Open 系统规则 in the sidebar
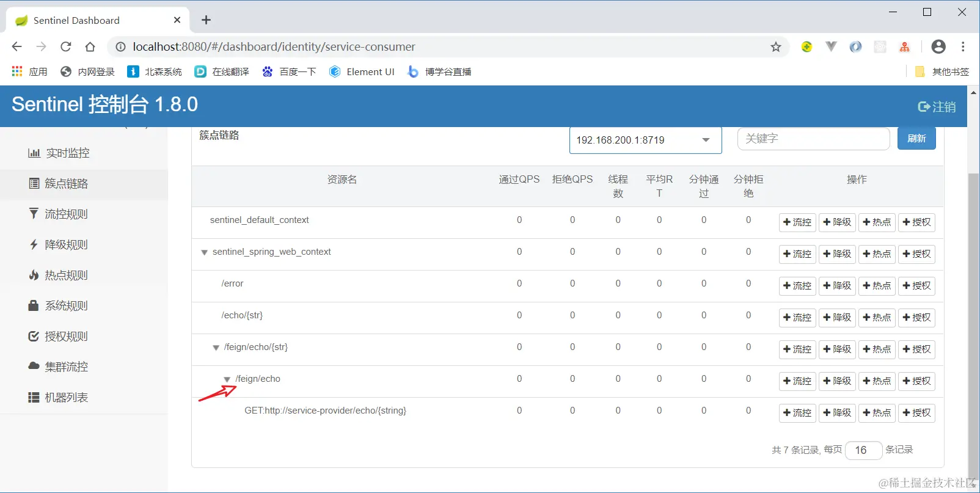Image resolution: width=980 pixels, height=493 pixels. click(59, 305)
